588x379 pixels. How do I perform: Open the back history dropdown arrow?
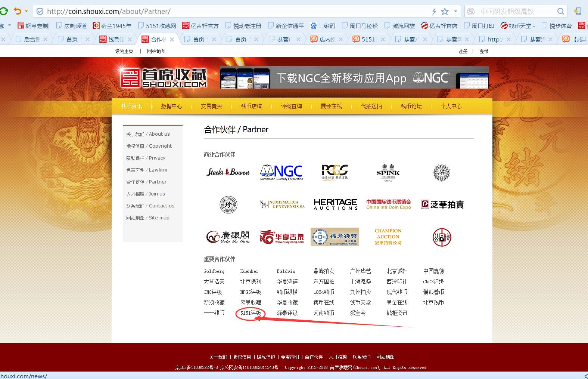(26, 11)
